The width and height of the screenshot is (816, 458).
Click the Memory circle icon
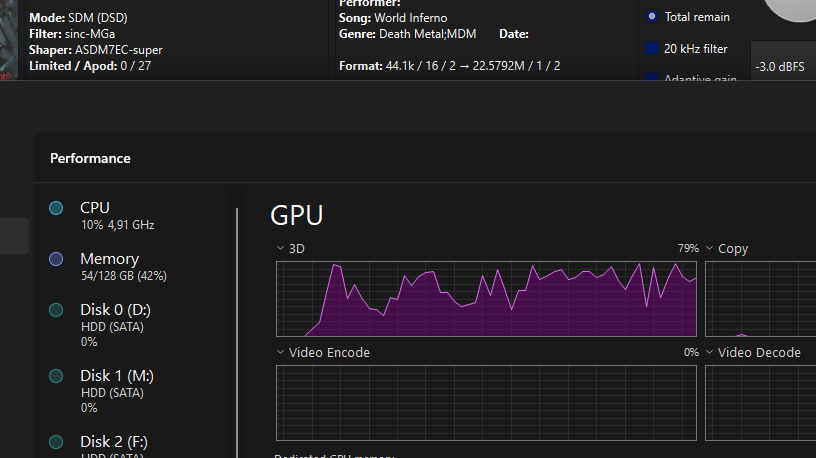56,259
